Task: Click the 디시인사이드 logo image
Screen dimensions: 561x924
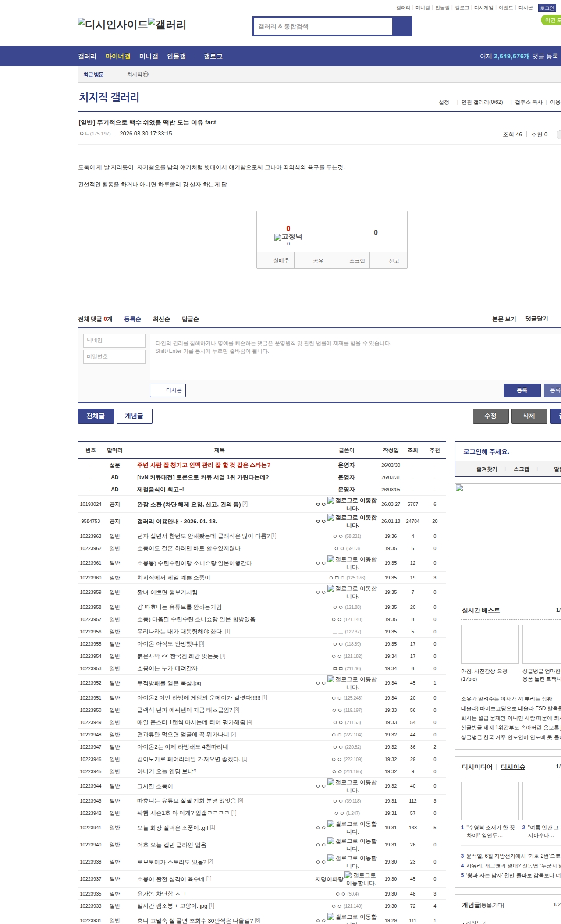Action: [113, 25]
